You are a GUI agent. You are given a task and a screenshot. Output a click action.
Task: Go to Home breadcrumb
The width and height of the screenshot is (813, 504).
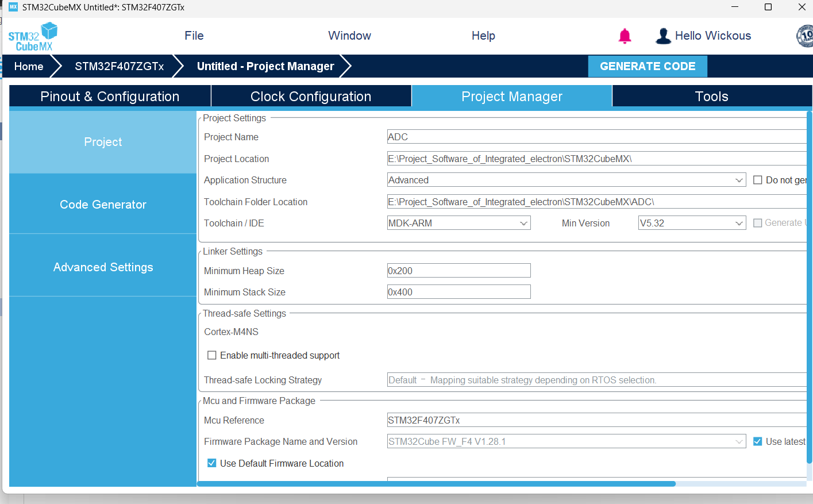coord(29,66)
